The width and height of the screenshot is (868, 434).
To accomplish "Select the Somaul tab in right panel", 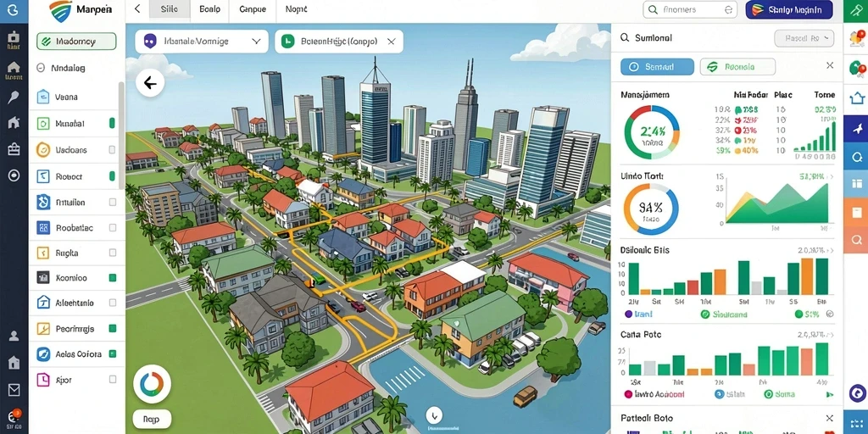I will pyautogui.click(x=657, y=66).
